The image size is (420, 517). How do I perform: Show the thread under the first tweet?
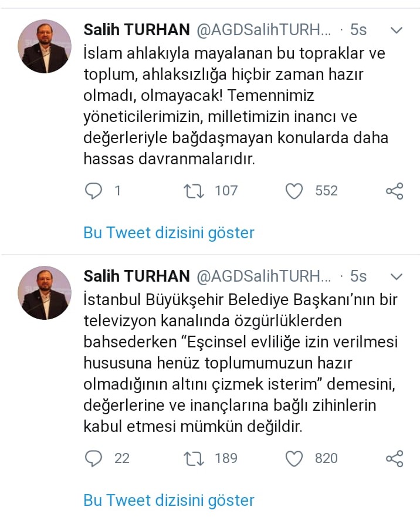tap(169, 232)
